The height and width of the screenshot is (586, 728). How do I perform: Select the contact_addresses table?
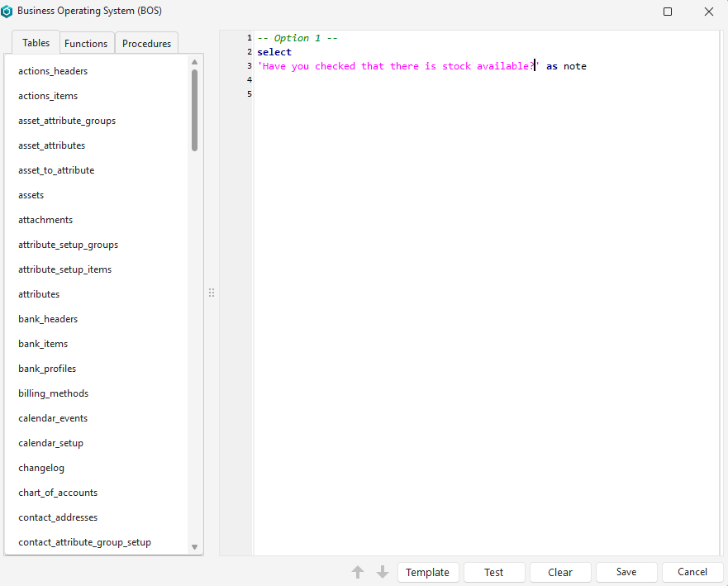coord(58,517)
